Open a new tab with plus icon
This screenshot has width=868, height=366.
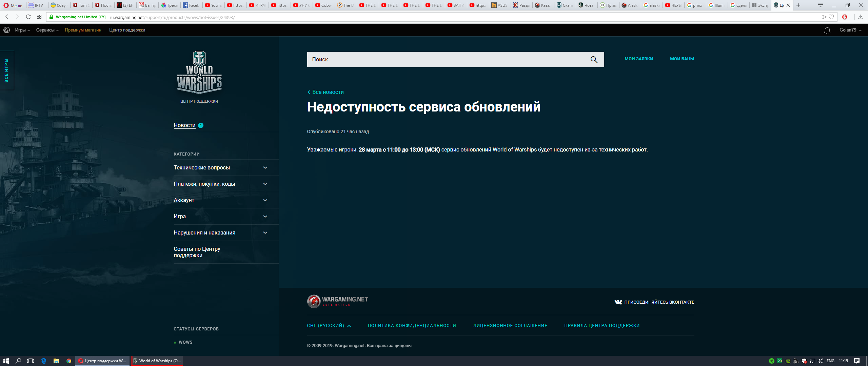[798, 5]
